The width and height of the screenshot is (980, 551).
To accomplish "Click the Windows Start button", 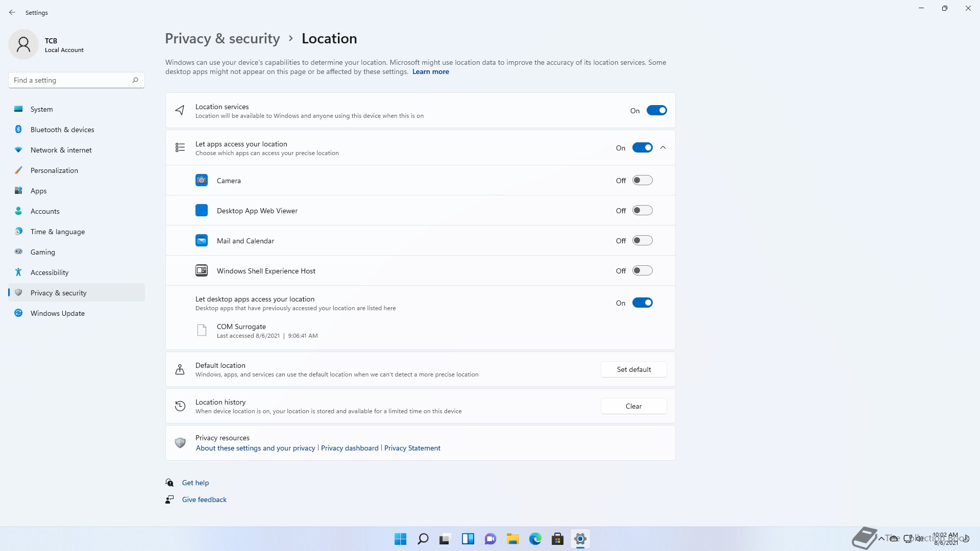I will pyautogui.click(x=400, y=539).
